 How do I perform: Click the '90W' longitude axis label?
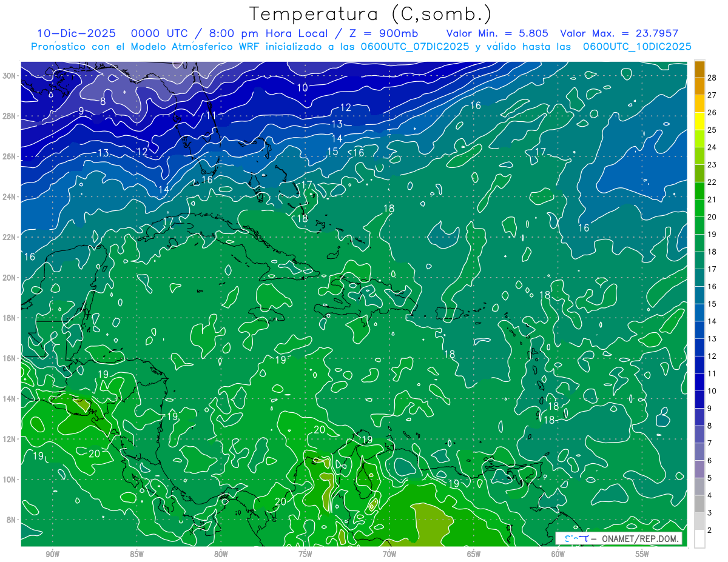click(52, 554)
